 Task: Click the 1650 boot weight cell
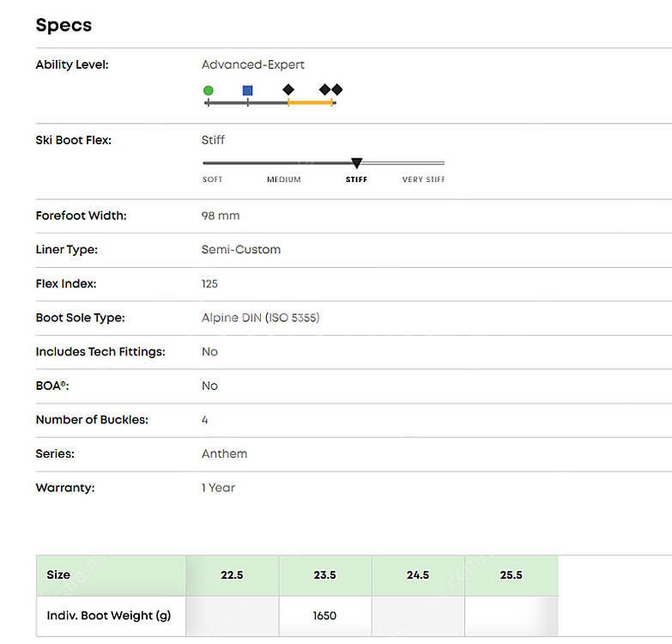coord(324,616)
